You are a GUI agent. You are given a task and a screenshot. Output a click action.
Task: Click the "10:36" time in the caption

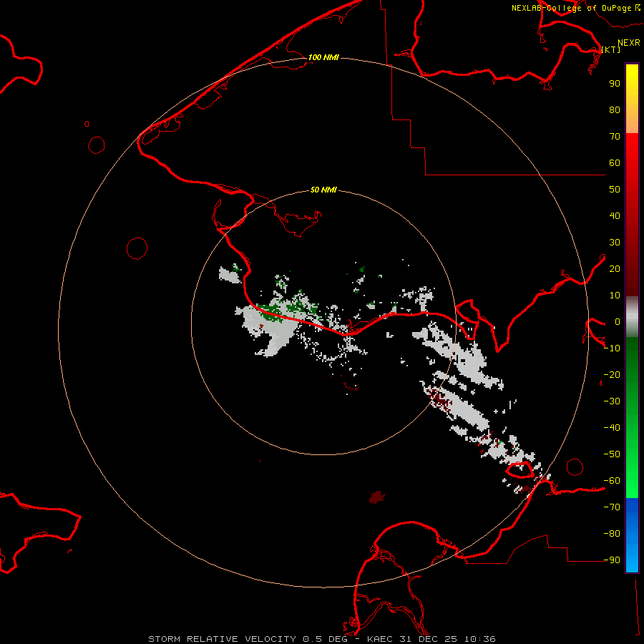(x=480, y=639)
